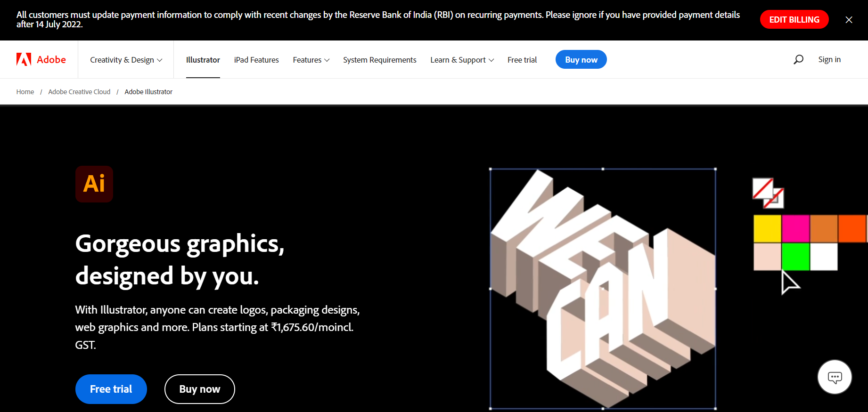The width and height of the screenshot is (868, 412).
Task: Expand the Learn & Support menu
Action: point(462,60)
